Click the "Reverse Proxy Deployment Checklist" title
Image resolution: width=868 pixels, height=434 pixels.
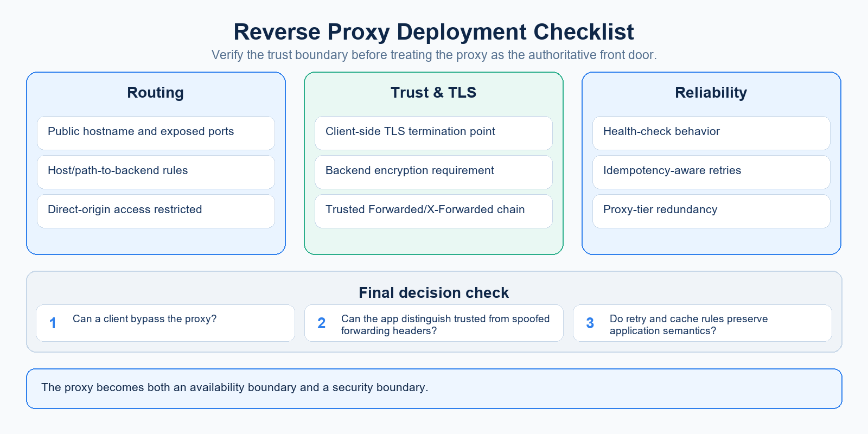[x=433, y=32]
